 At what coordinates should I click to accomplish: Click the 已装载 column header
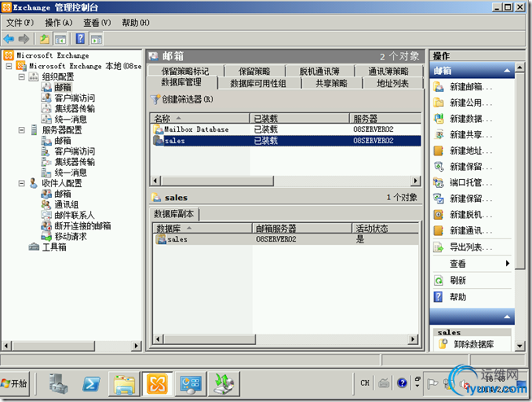pyautogui.click(x=299, y=118)
